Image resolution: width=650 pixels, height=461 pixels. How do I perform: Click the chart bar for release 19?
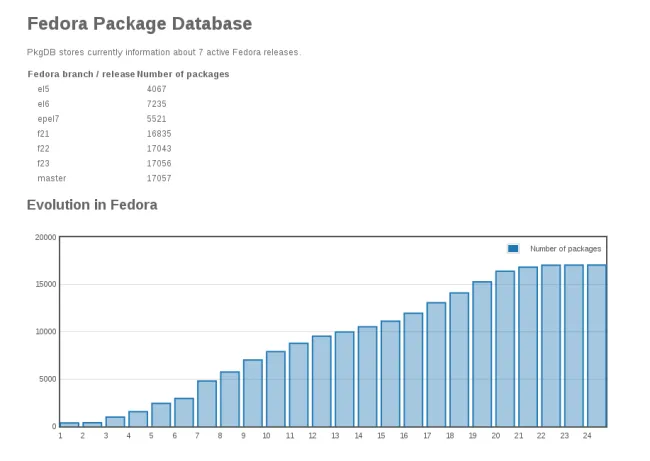pyautogui.click(x=482, y=354)
